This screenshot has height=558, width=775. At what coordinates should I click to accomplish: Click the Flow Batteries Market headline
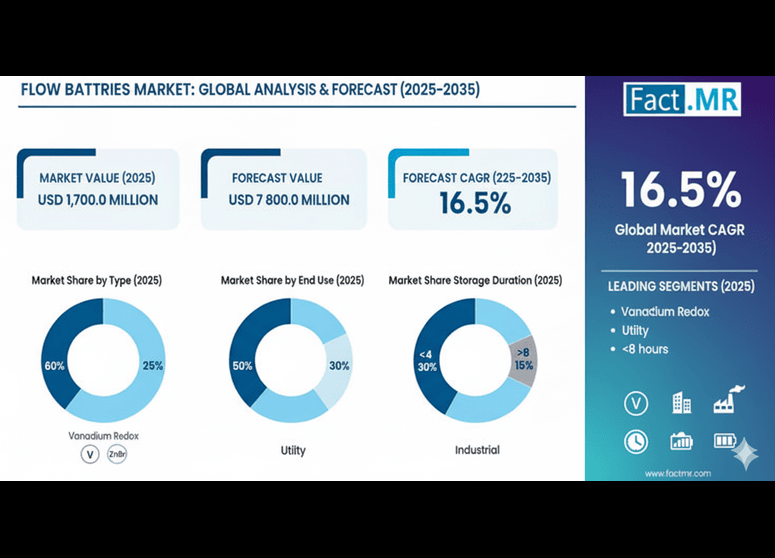250,90
